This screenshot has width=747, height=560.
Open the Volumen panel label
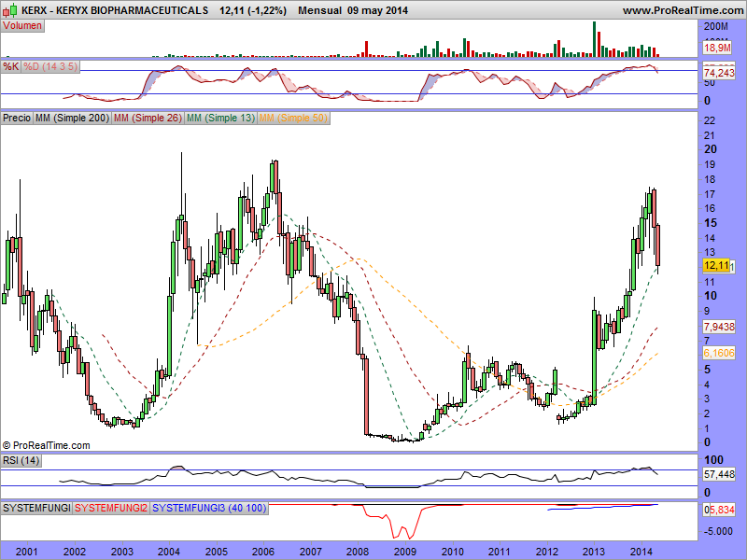(x=22, y=26)
